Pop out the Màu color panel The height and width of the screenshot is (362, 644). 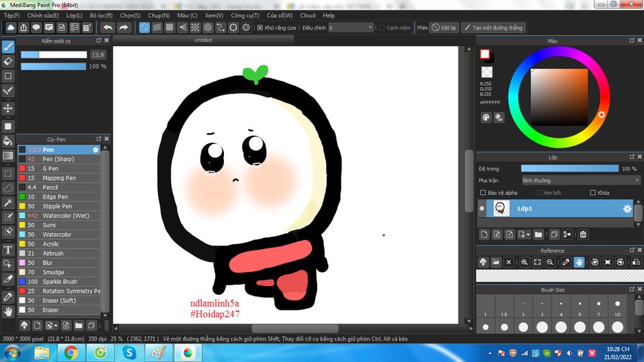point(631,40)
